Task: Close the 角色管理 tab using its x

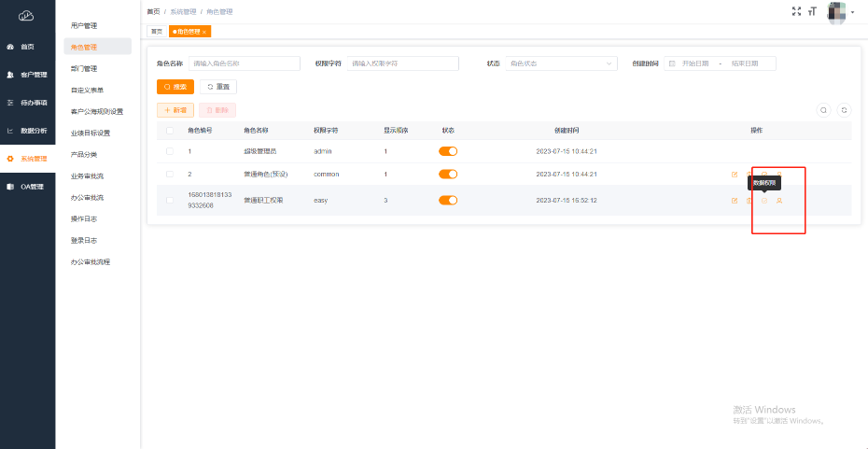Action: point(204,32)
